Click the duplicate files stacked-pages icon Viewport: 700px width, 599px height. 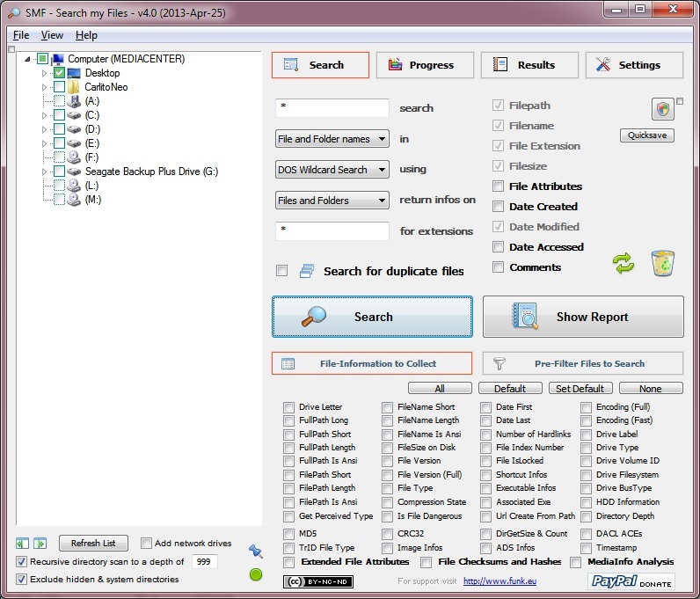click(x=307, y=271)
